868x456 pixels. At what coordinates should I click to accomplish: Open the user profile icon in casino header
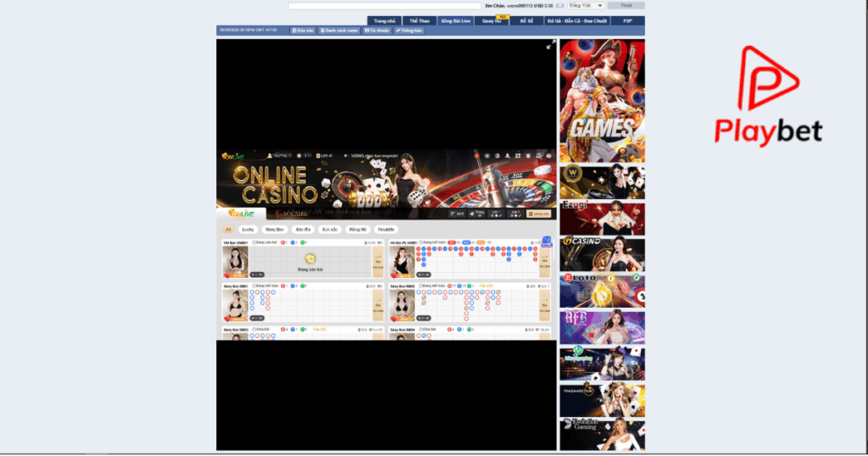(x=270, y=156)
